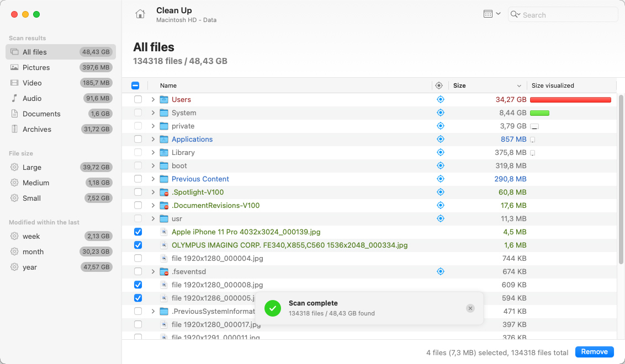Viewport: 625px width, 364px height.
Task: Click the red size bar for Users
Action: point(570,99)
